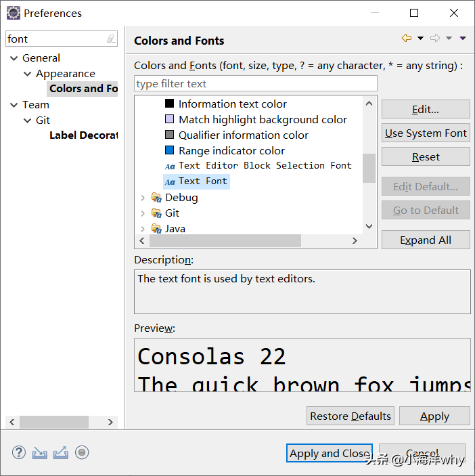
Task: Click the back navigation arrow icon
Action: point(407,38)
